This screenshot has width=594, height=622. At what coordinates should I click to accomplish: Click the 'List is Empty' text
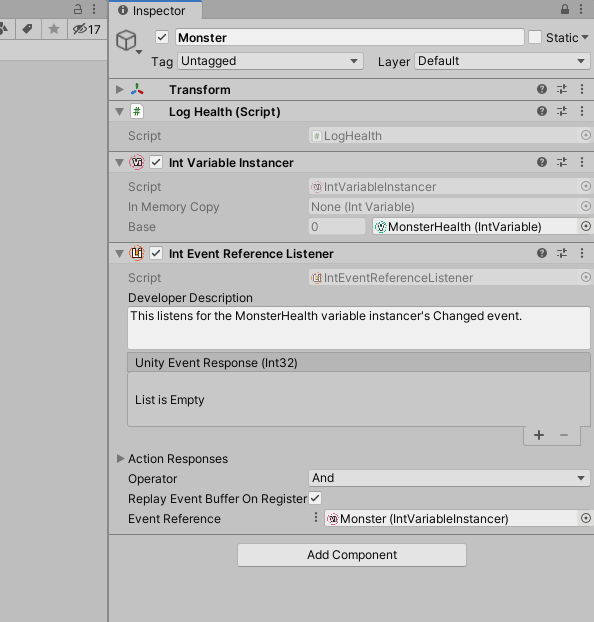pos(169,399)
